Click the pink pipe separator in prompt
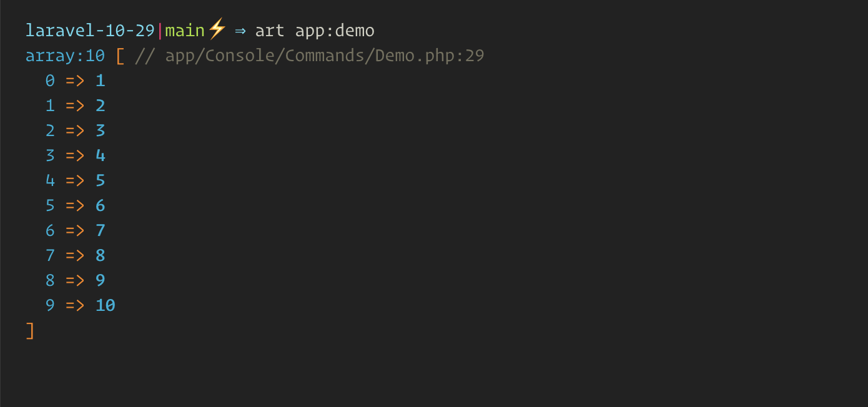 [160, 30]
